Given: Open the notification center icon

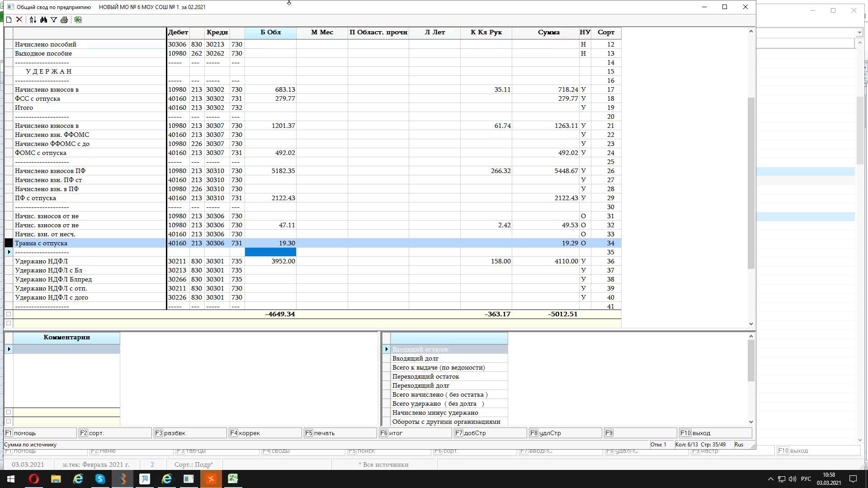Looking at the screenshot, I should pos(853,479).
